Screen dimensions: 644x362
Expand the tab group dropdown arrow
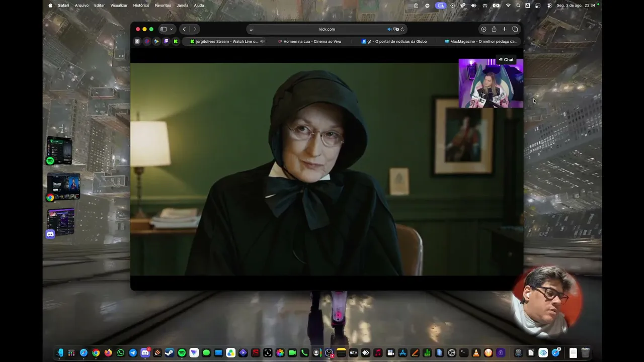click(171, 29)
